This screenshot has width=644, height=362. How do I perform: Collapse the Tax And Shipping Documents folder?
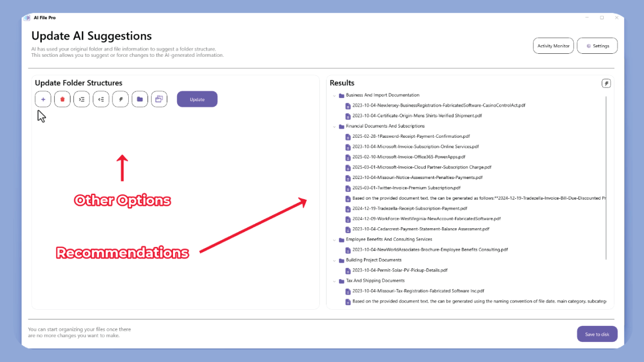[x=334, y=281]
